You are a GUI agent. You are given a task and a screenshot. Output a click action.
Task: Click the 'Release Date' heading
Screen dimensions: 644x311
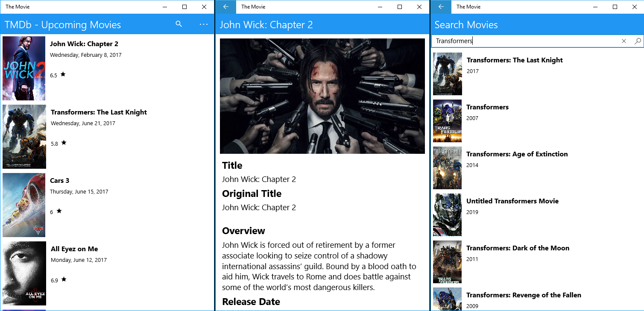pos(251,302)
